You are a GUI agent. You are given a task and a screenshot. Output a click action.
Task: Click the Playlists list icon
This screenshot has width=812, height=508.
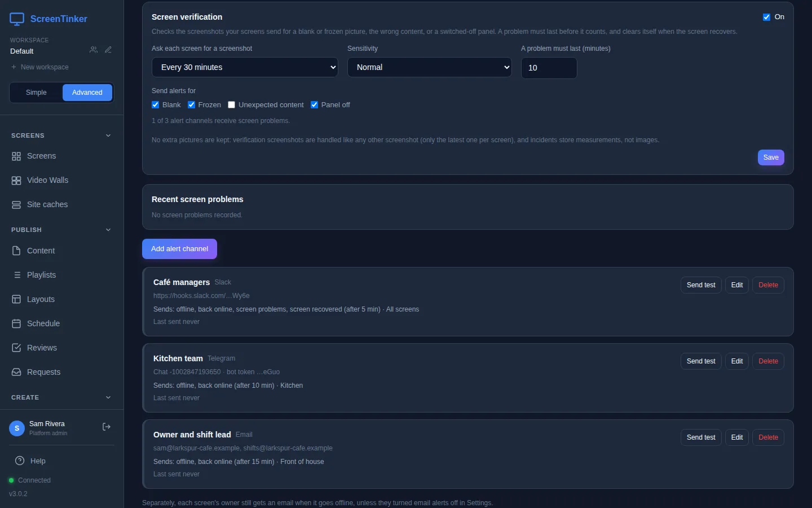pos(16,275)
